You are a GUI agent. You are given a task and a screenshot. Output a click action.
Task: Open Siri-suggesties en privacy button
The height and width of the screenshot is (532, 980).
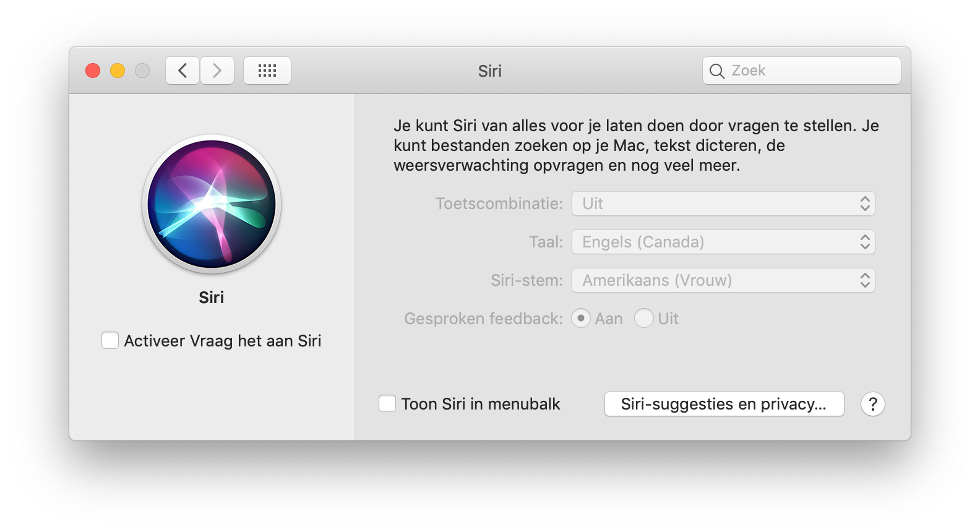(724, 404)
